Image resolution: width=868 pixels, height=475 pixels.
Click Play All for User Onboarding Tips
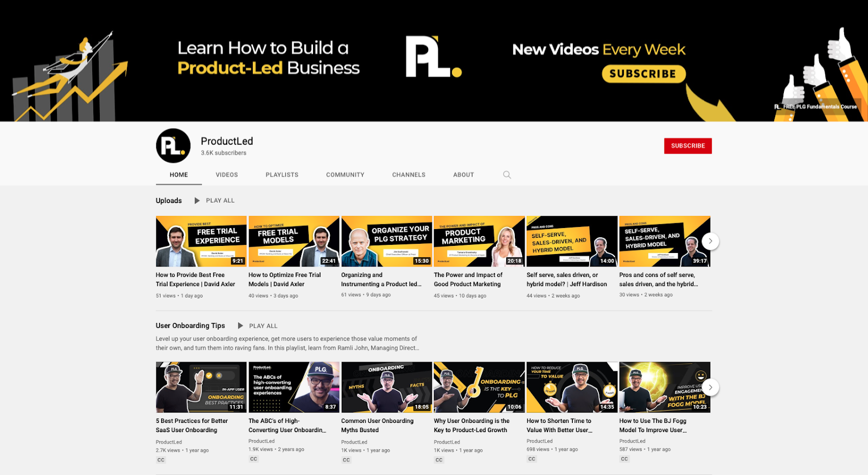(263, 326)
